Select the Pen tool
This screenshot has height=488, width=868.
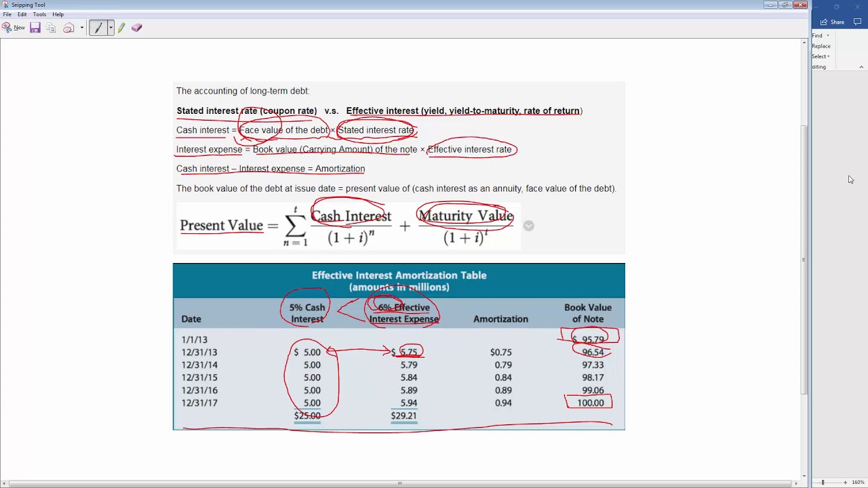pyautogui.click(x=98, y=28)
